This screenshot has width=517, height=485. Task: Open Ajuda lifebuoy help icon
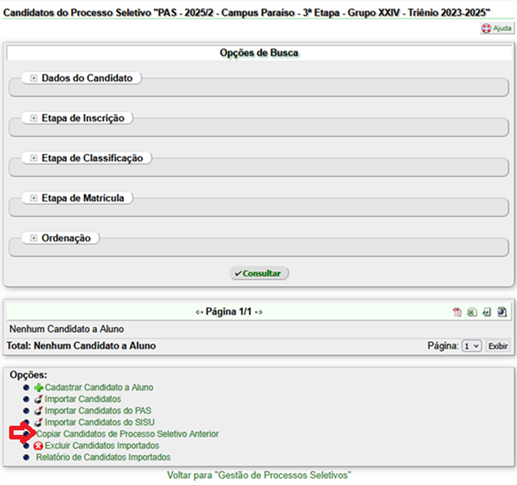pos(486,28)
